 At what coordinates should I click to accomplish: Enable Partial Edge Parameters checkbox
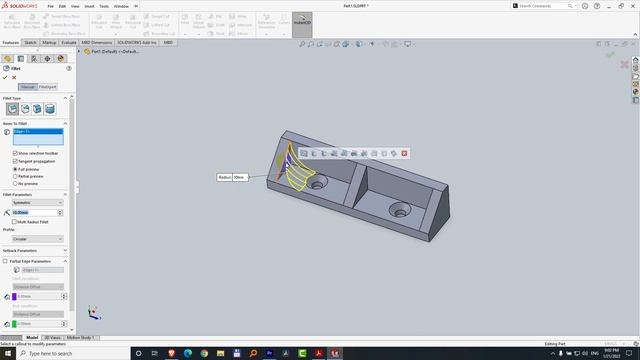point(5,261)
